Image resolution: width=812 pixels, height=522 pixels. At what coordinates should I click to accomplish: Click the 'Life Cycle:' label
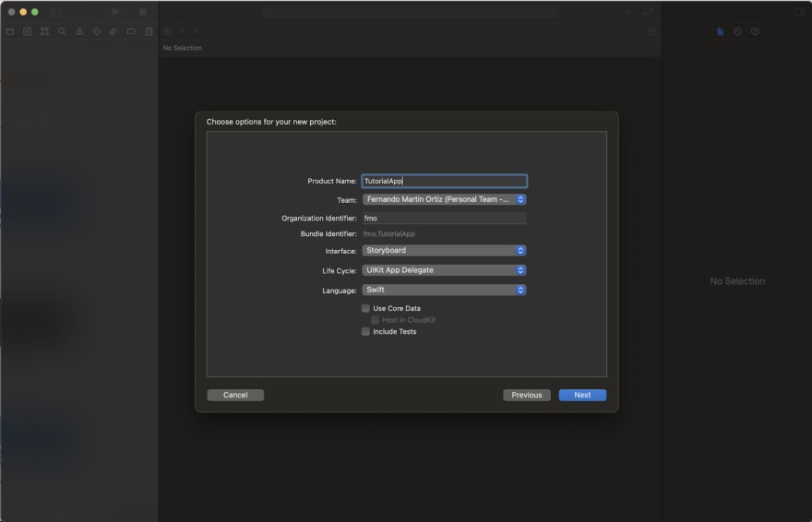click(340, 270)
